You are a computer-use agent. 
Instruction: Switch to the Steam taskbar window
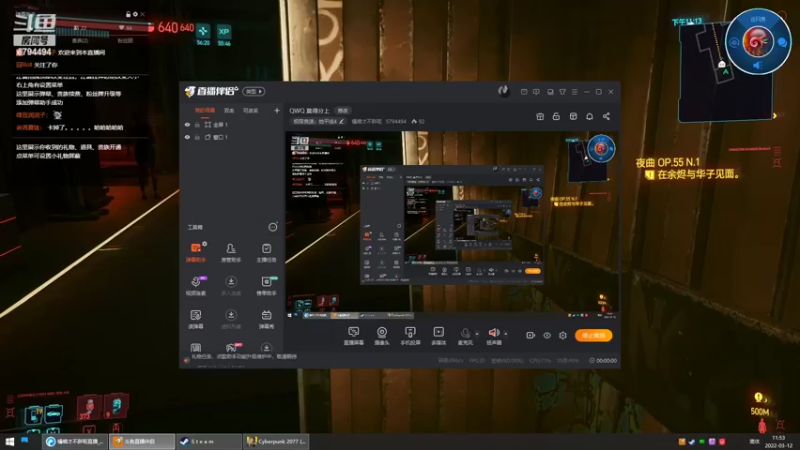click(209, 441)
